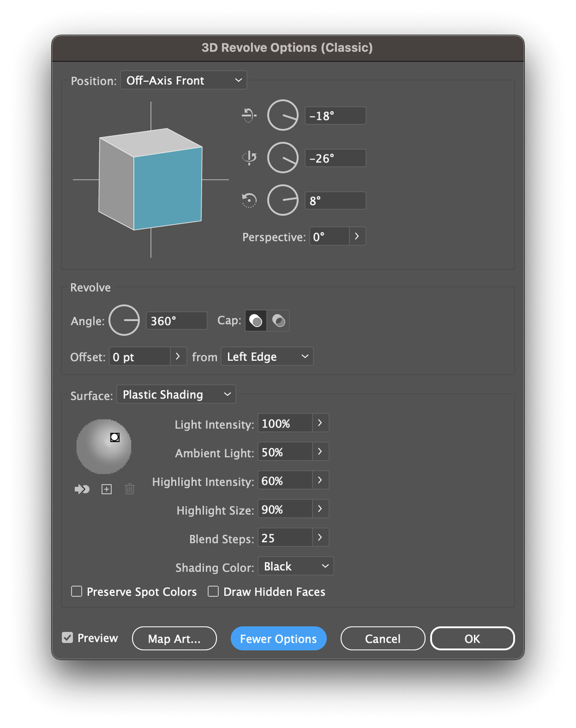
Task: Click the Highlight Size field
Action: click(285, 509)
